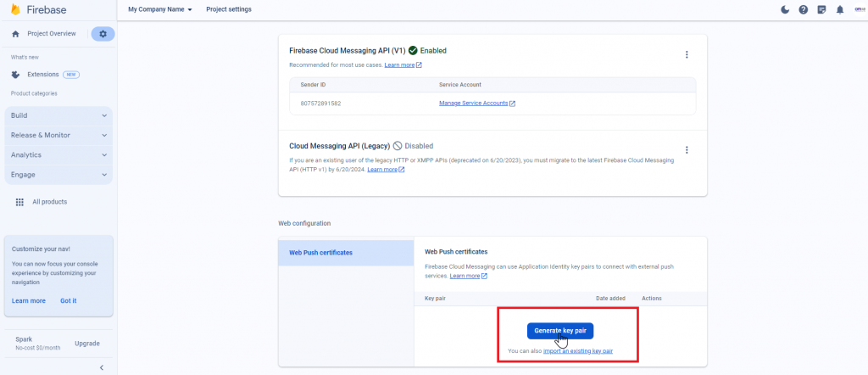
Task: Click the Disabled status icon
Action: point(398,146)
